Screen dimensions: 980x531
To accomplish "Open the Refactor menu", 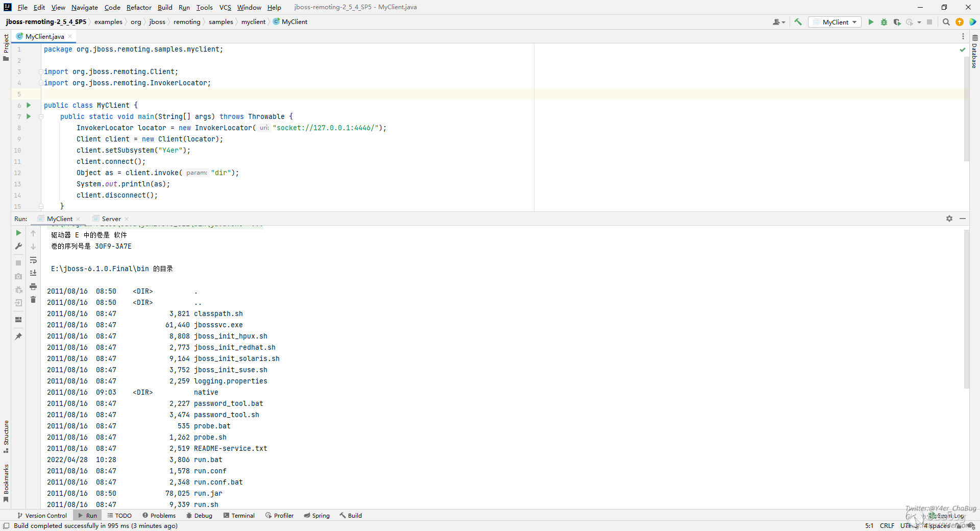I will pyautogui.click(x=139, y=7).
